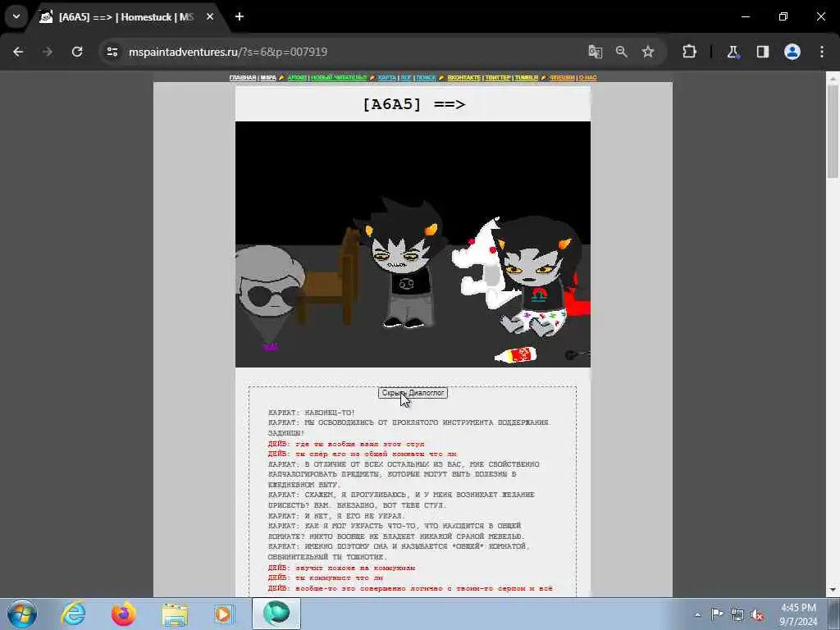Click the scrollbar up arrow

click(833, 78)
